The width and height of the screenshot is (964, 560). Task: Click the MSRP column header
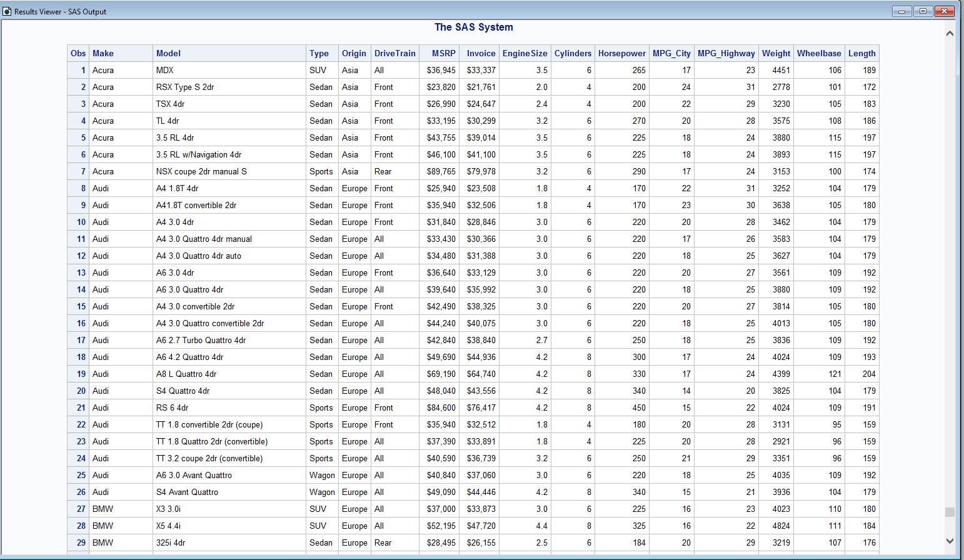pyautogui.click(x=444, y=53)
